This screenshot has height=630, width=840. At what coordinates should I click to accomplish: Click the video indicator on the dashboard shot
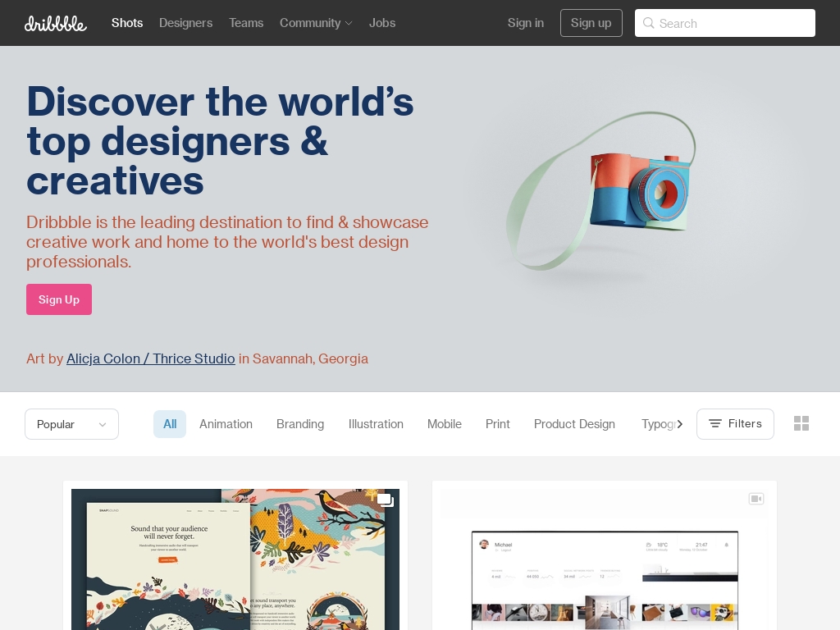click(756, 499)
